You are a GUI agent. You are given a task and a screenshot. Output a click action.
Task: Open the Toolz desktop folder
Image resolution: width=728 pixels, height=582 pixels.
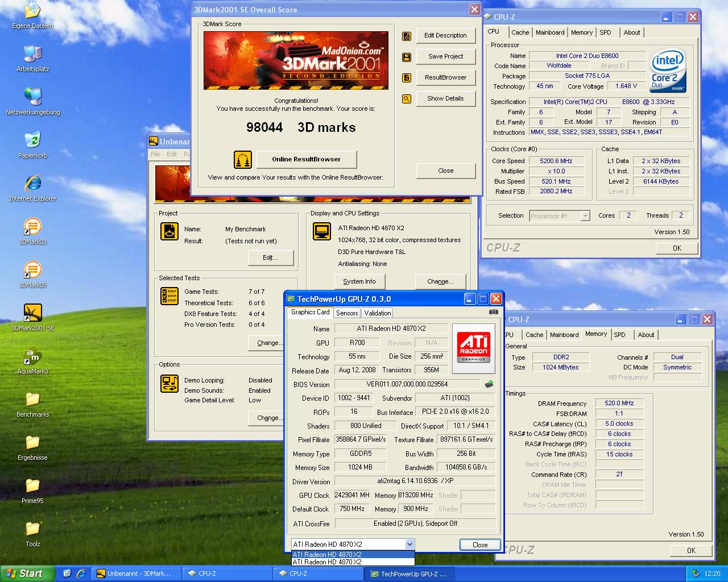tap(32, 534)
